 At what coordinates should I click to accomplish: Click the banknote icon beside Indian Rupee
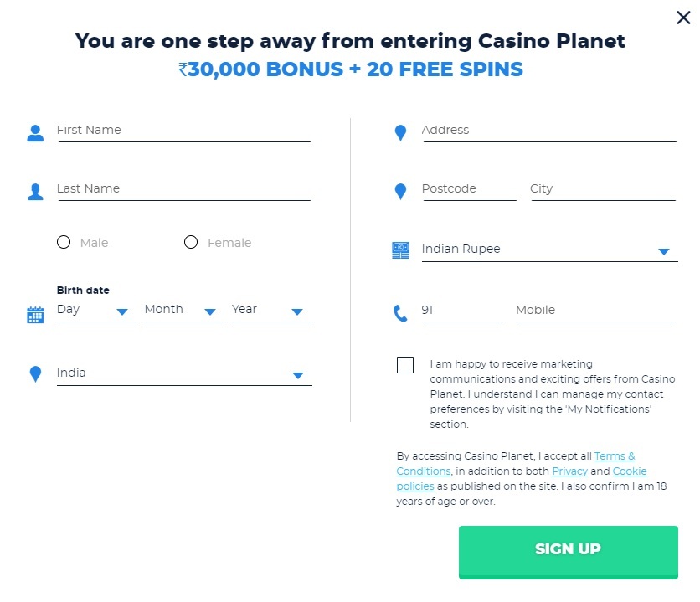point(400,249)
